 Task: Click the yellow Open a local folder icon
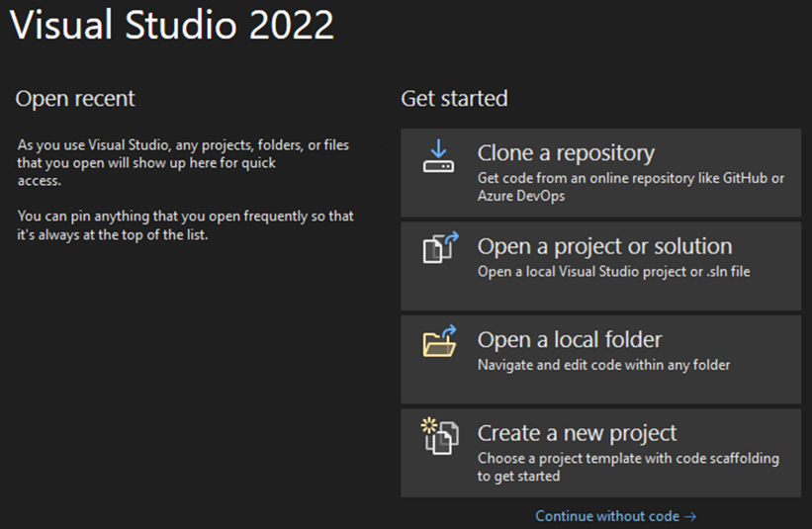440,340
